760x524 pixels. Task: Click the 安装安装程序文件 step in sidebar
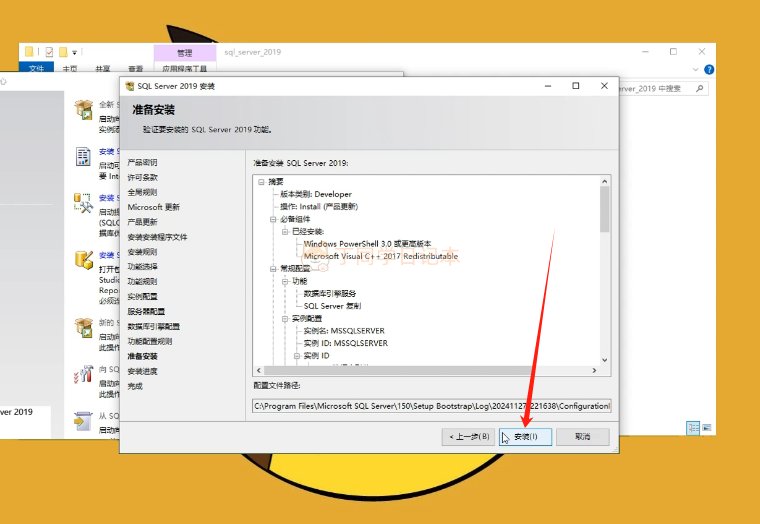pos(157,237)
